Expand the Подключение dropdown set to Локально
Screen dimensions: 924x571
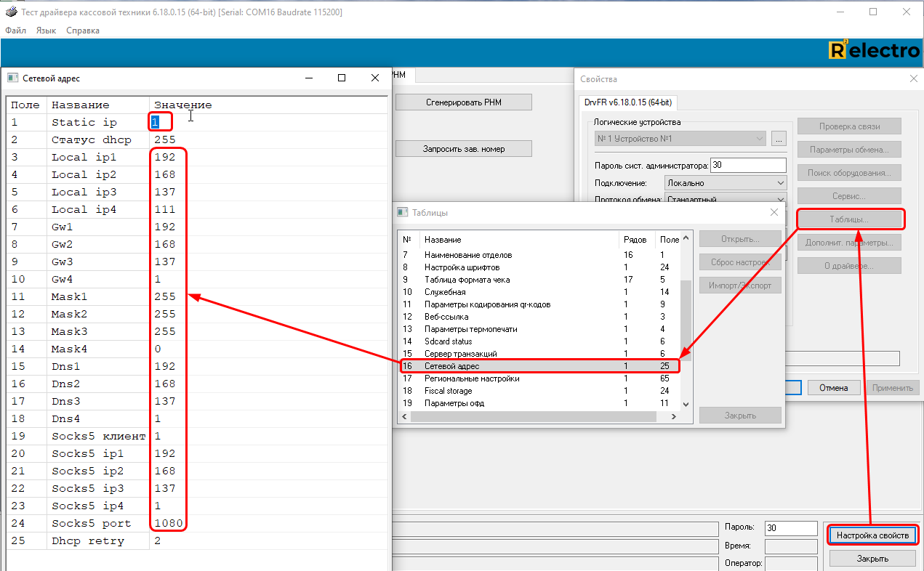[780, 183]
